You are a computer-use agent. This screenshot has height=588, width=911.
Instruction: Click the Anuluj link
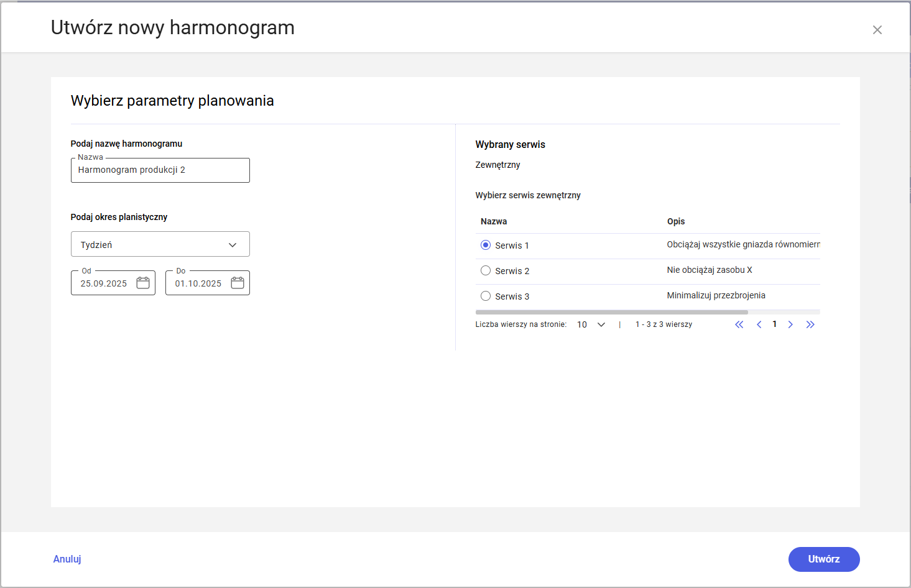[67, 559]
